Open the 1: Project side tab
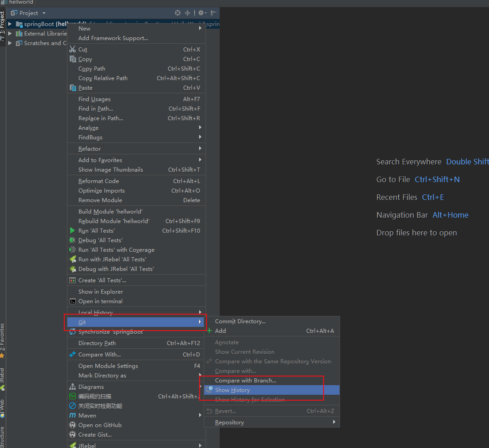Screen dimensions: 489x448 point(2,25)
